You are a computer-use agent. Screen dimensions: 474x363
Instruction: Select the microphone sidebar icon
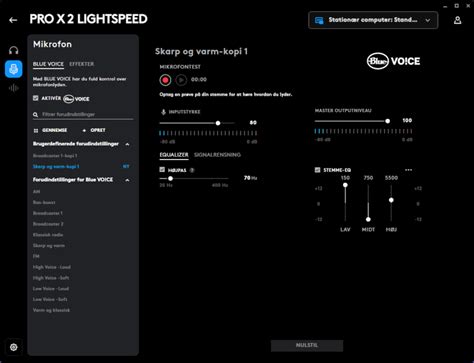14,69
